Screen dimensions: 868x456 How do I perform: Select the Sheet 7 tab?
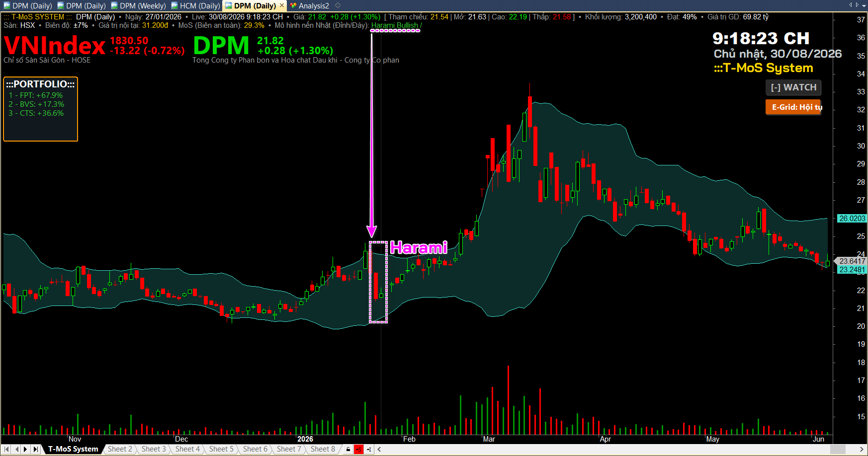click(x=289, y=449)
